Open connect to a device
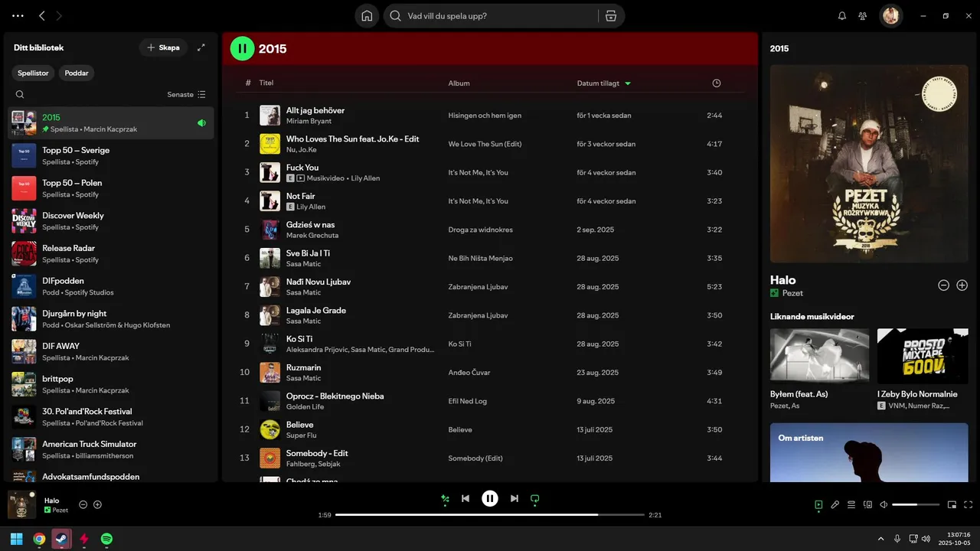The height and width of the screenshot is (551, 980). click(867, 505)
